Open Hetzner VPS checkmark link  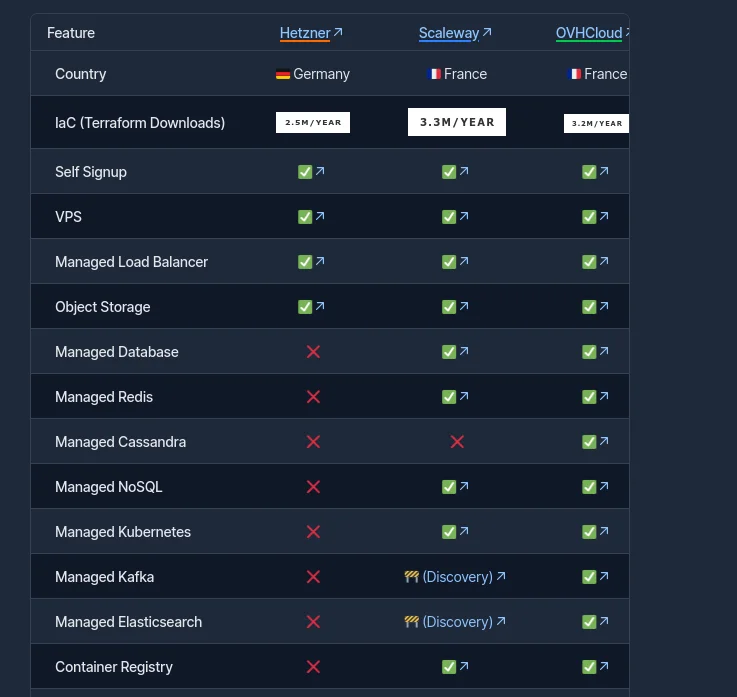(311, 217)
